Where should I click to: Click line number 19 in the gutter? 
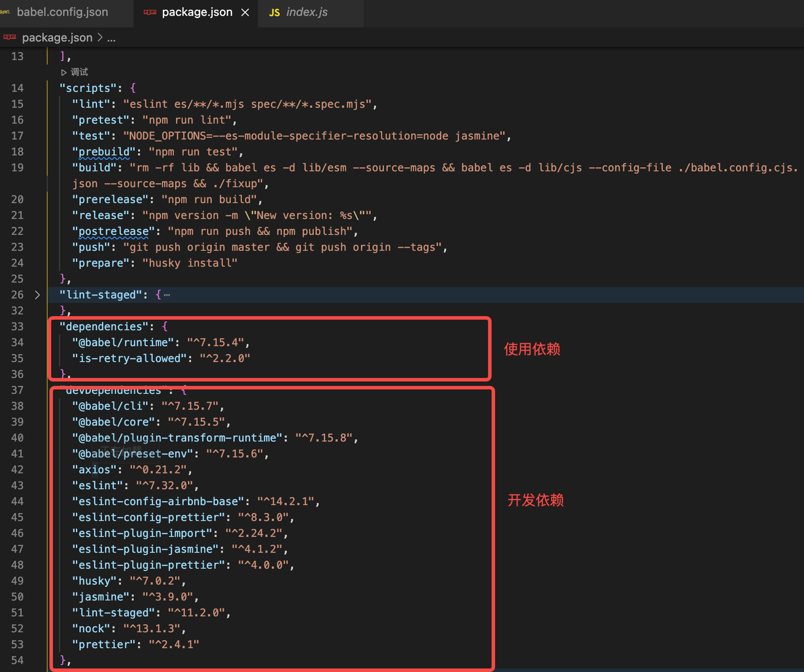click(x=17, y=168)
